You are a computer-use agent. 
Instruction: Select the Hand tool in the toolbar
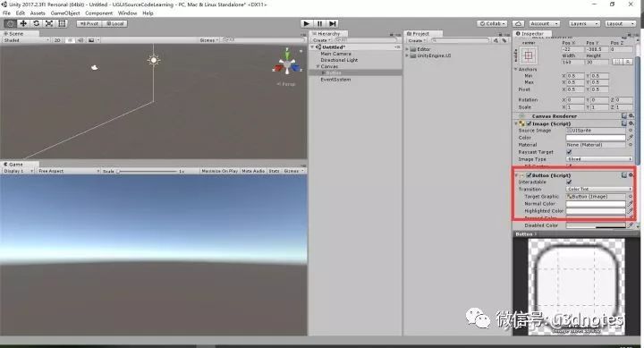(x=10, y=23)
